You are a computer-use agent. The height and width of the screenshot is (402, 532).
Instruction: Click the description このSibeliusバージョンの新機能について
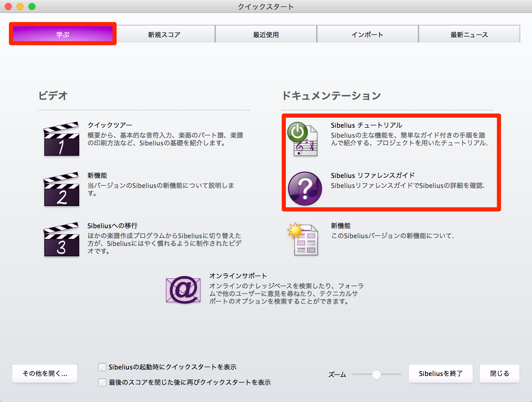click(x=392, y=236)
